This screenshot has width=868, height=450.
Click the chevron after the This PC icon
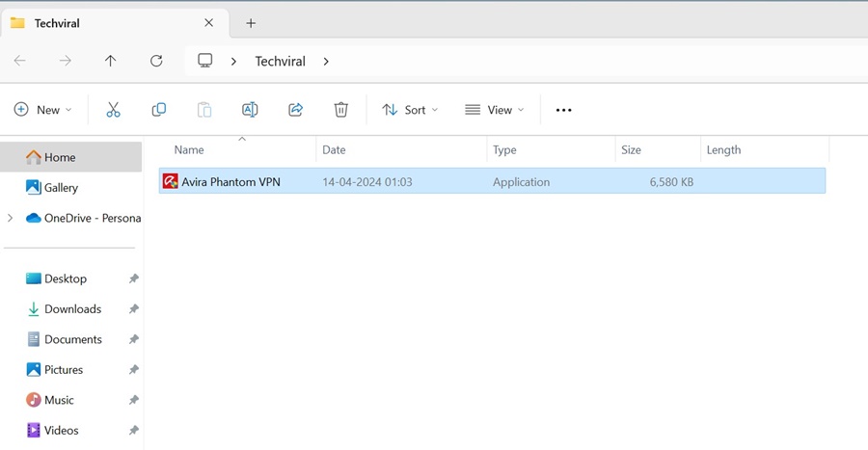click(233, 62)
